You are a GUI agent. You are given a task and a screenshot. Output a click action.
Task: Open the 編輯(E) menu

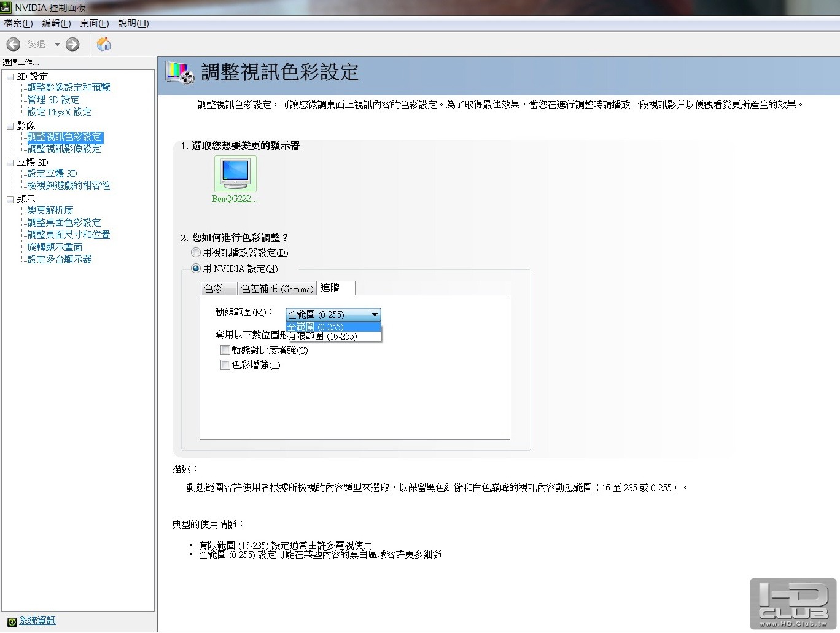click(56, 23)
